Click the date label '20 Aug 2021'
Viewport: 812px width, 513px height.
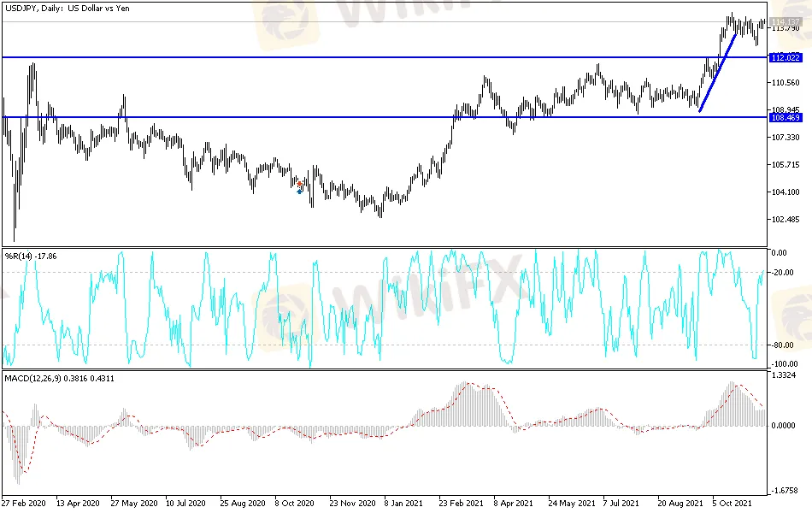(680, 503)
